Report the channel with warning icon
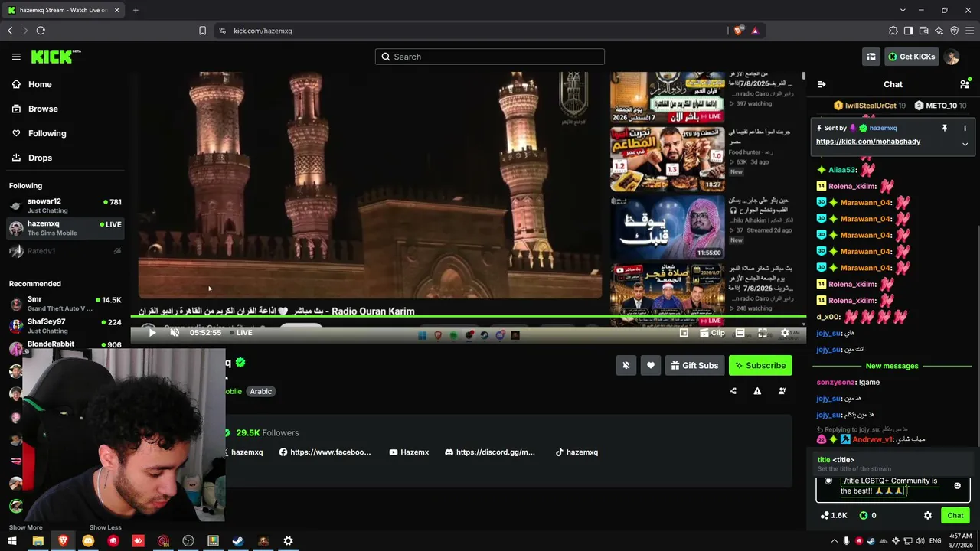Image resolution: width=980 pixels, height=551 pixels. [757, 391]
